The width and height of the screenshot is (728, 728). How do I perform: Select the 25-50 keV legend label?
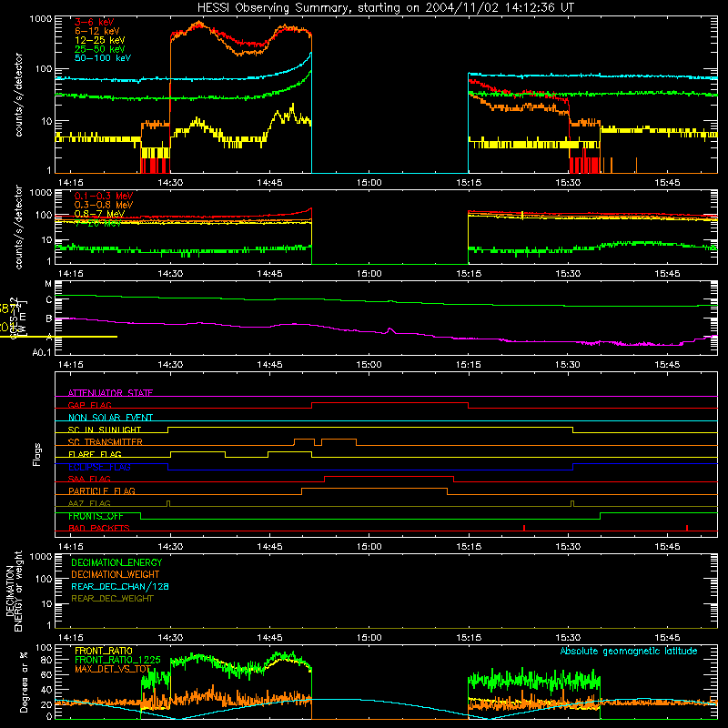coord(100,49)
